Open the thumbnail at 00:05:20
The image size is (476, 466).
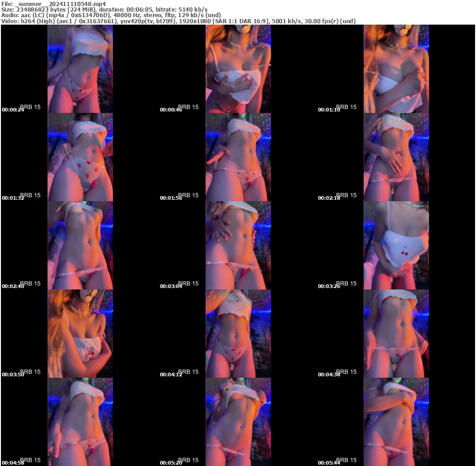238,421
